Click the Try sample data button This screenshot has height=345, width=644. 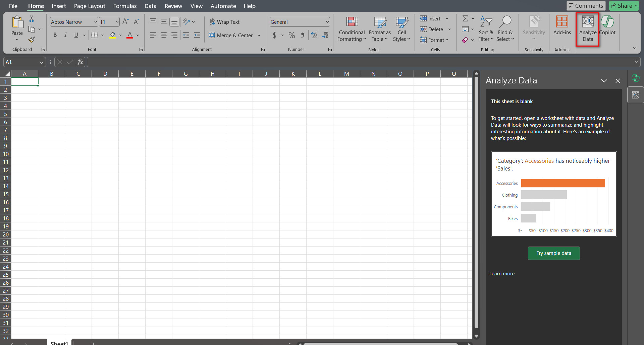click(x=553, y=253)
